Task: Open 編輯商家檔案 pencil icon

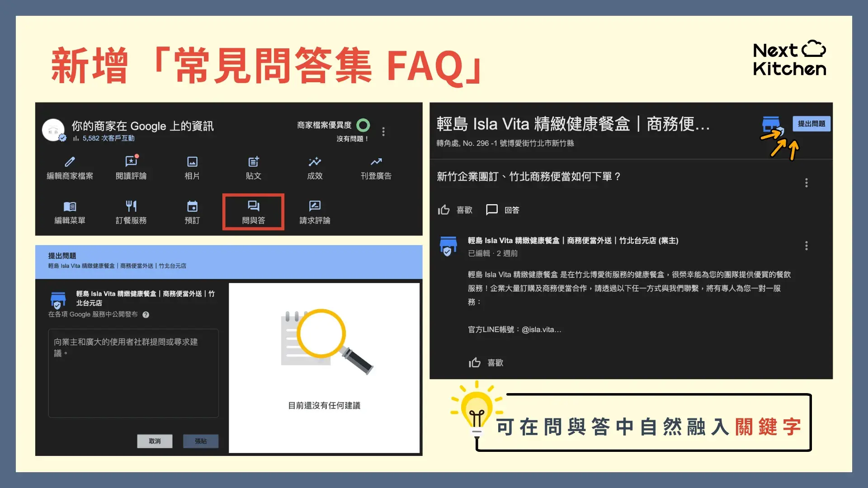Action: [70, 162]
